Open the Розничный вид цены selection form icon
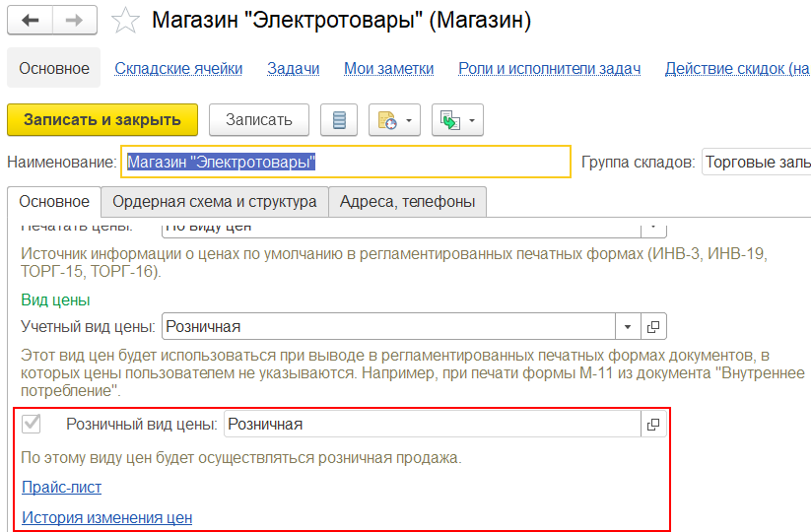This screenshot has height=532, width=811. [652, 424]
